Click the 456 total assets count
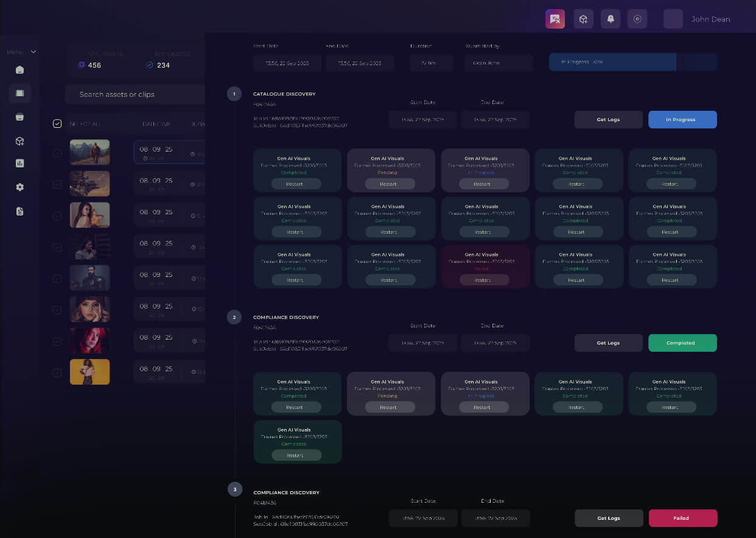Screen dimensions: 756x538 point(94,65)
